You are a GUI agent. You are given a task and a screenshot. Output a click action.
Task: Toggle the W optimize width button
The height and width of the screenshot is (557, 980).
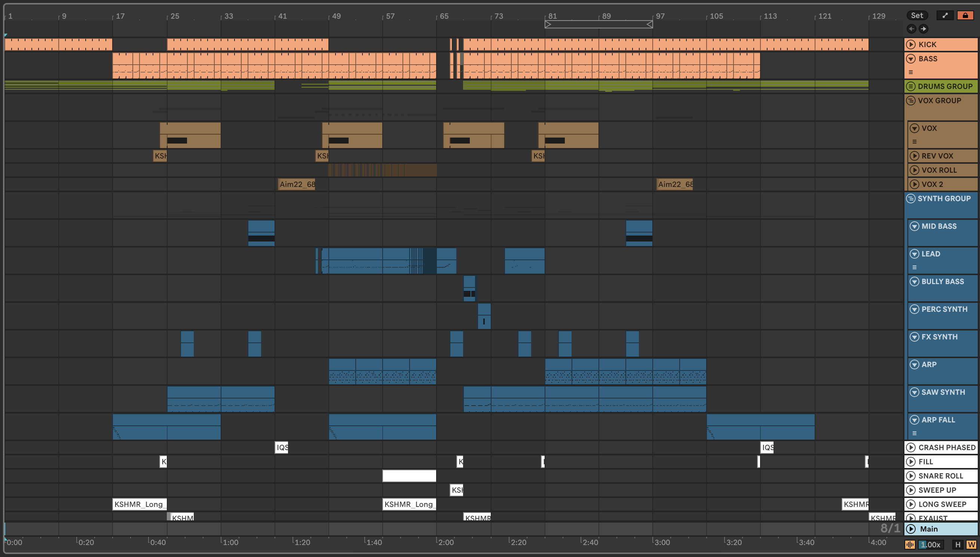pyautogui.click(x=971, y=544)
